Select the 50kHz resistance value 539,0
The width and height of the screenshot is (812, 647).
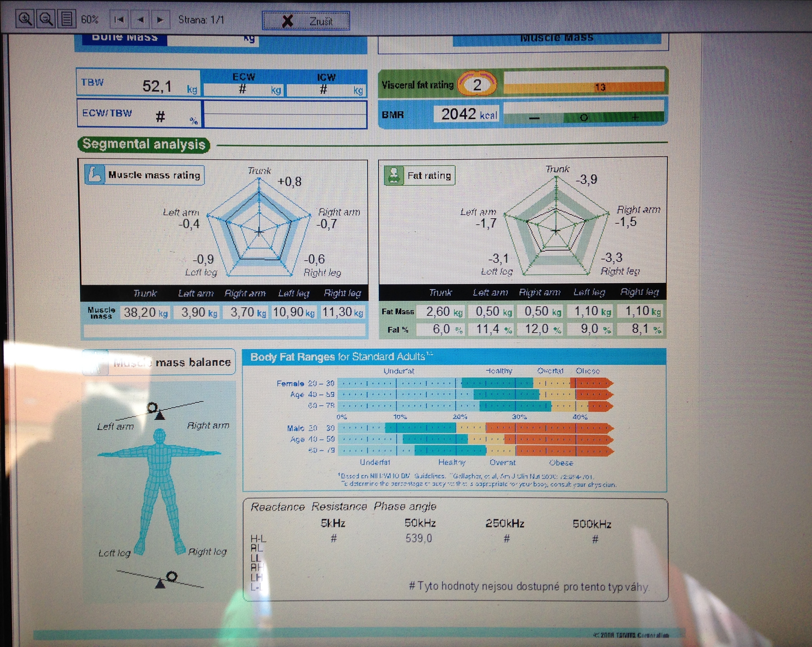click(419, 539)
